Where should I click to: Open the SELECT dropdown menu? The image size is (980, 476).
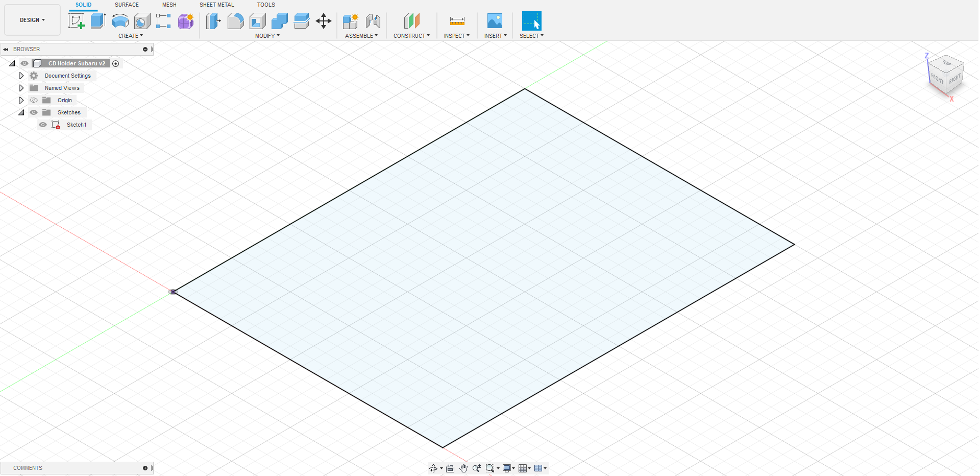[x=531, y=36]
